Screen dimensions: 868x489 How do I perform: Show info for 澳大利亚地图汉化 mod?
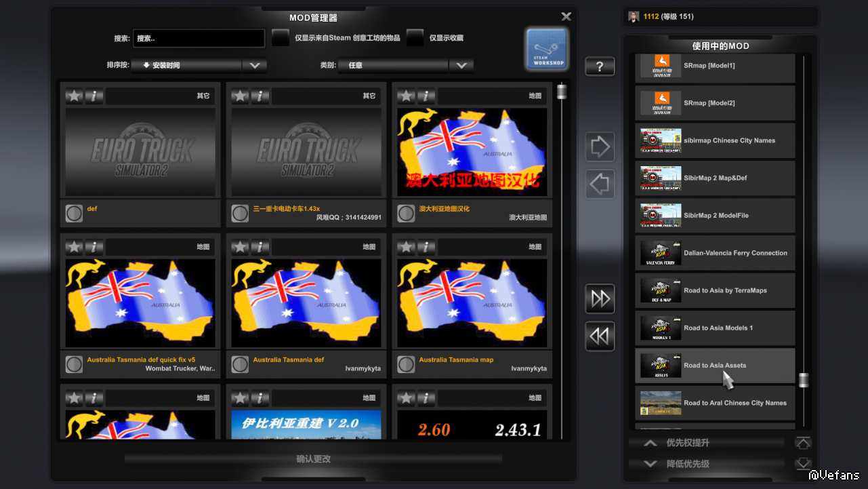point(426,96)
